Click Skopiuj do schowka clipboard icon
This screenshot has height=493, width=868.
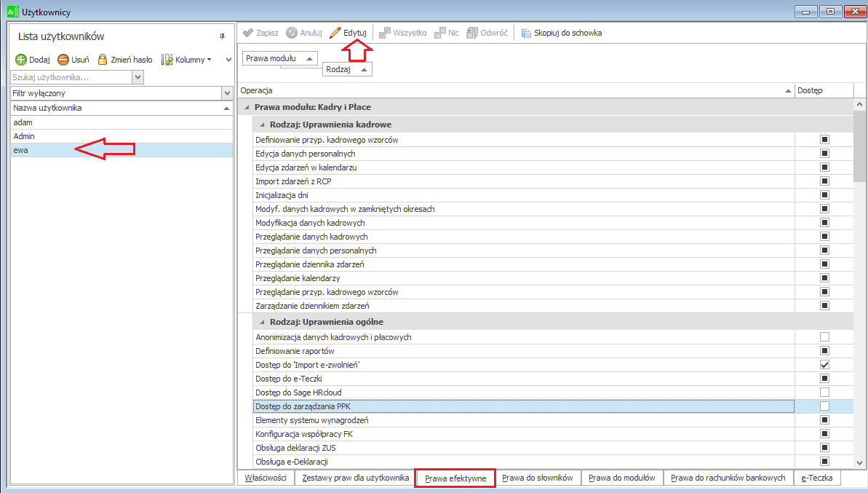526,33
